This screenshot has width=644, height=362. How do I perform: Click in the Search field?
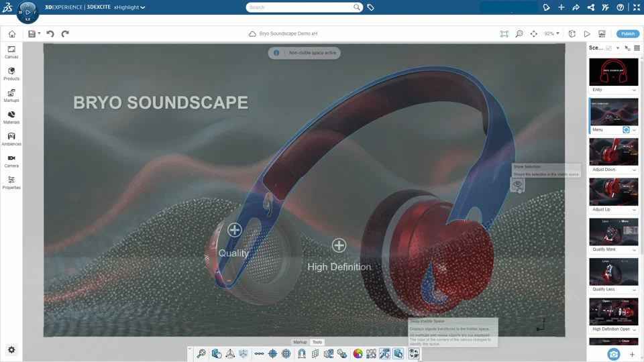(x=304, y=7)
